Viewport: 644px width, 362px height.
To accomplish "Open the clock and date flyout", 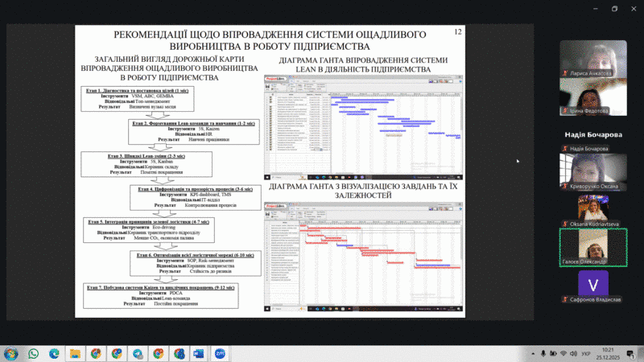I will [608, 353].
